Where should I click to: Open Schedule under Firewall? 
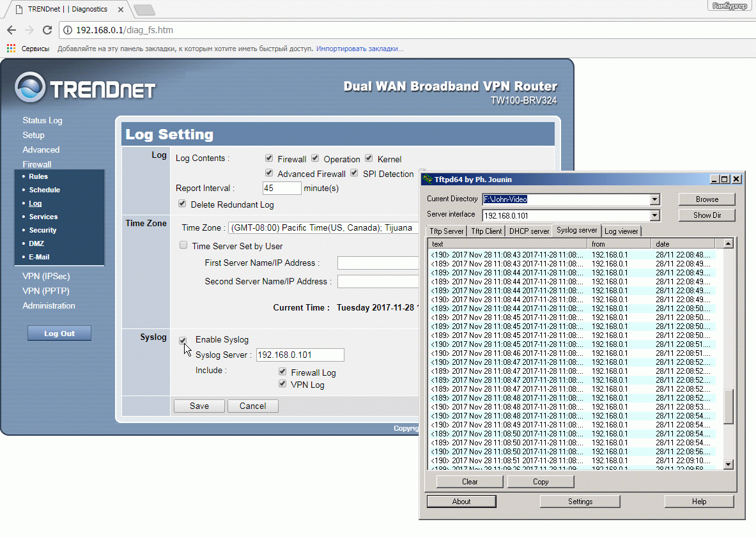[44, 190]
